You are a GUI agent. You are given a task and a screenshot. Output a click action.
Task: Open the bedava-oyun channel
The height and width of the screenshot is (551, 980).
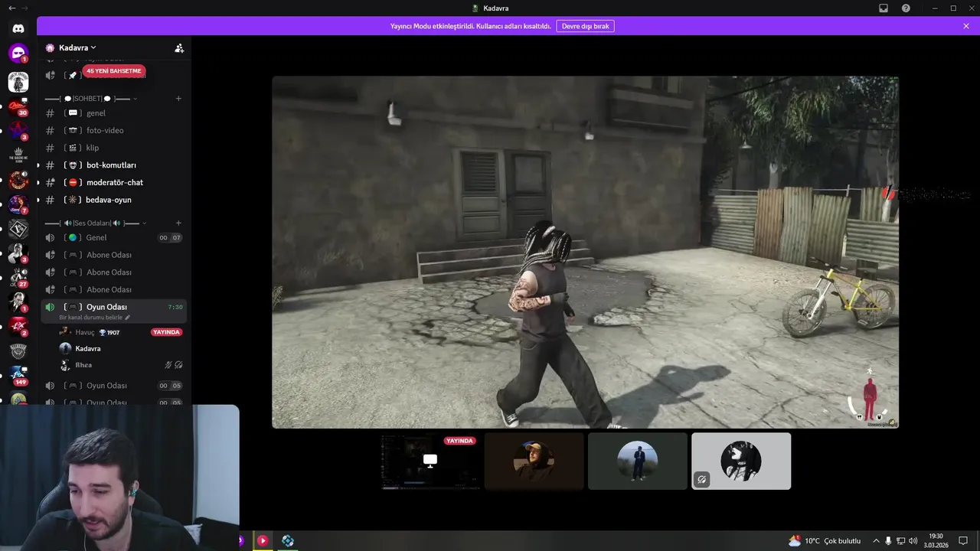[x=113, y=200]
